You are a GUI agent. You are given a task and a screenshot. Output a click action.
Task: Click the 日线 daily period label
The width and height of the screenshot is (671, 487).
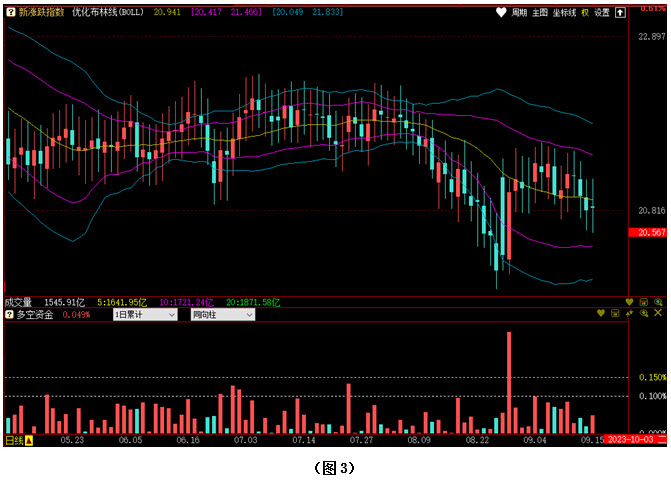tap(14, 440)
